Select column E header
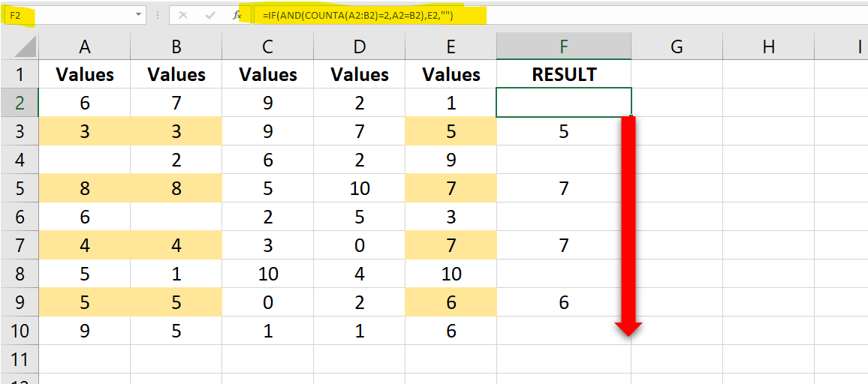 point(451,46)
